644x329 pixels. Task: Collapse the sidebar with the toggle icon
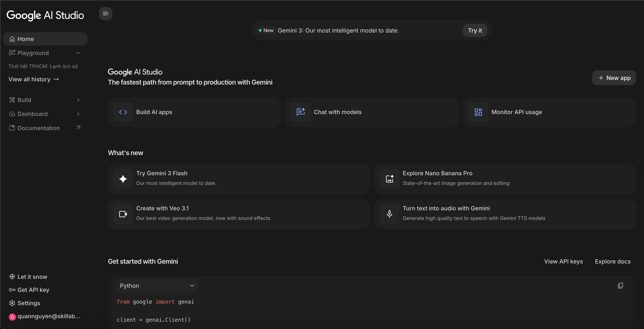105,14
